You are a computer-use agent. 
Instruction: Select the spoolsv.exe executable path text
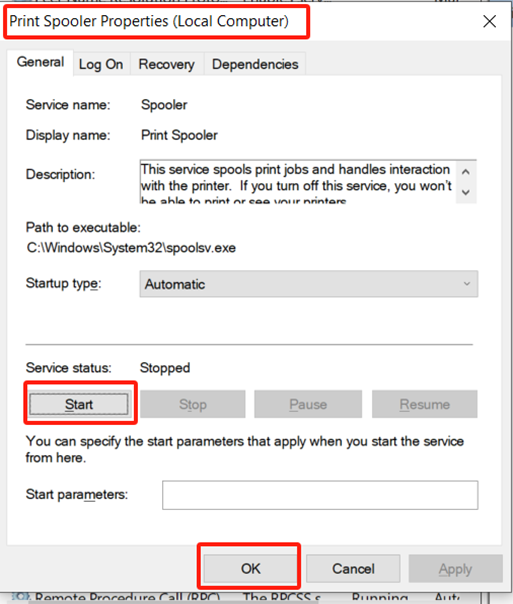131,248
